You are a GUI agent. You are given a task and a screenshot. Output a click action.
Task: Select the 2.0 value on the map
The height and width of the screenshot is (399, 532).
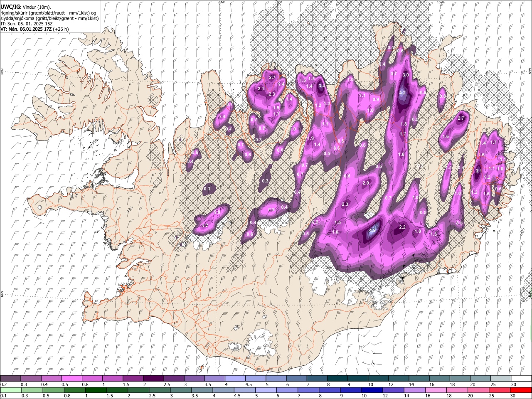(366, 183)
